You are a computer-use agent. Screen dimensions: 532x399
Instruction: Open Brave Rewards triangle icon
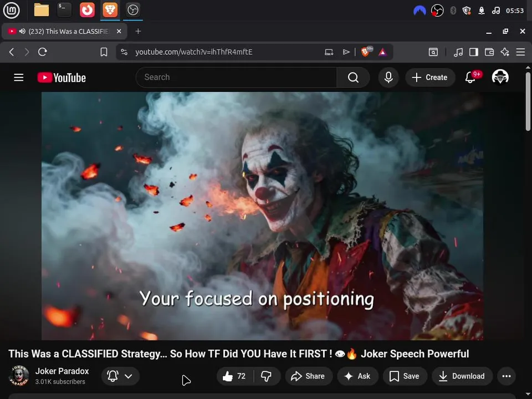click(x=383, y=52)
